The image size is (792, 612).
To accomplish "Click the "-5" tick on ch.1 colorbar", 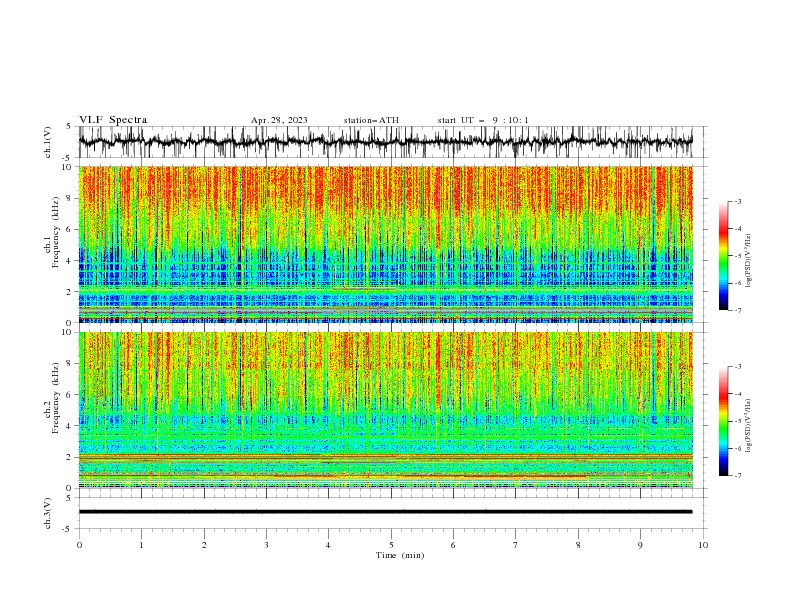I will click(x=738, y=256).
